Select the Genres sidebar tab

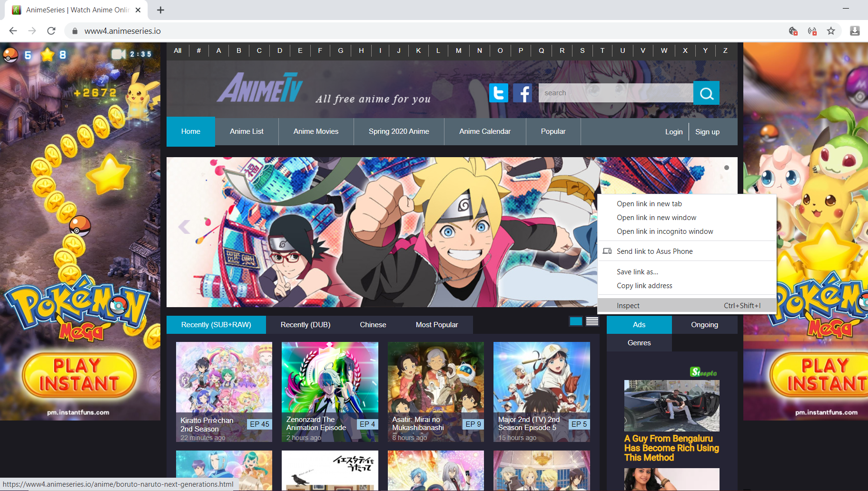(639, 343)
